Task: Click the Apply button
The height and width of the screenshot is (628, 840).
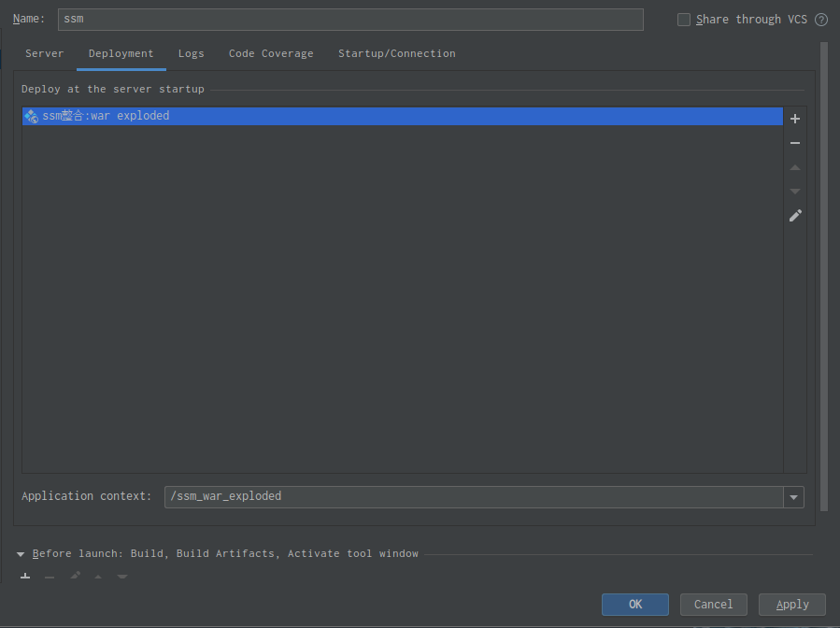Action: [x=792, y=605]
